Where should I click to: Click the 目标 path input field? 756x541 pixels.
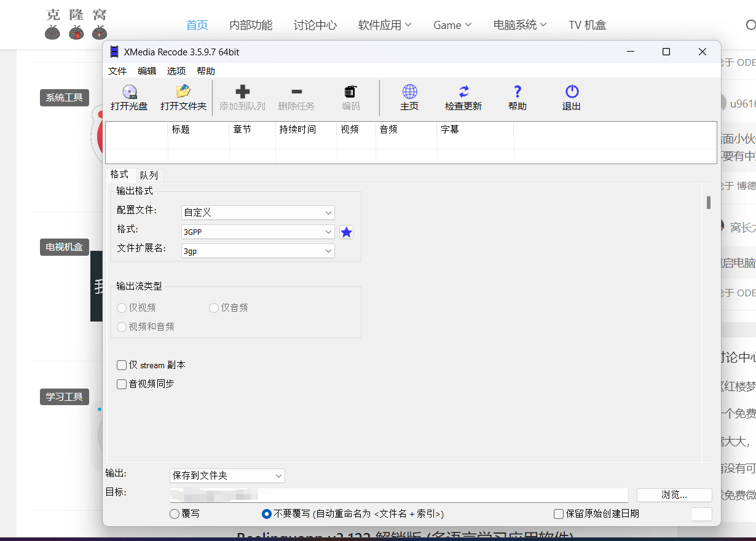399,495
